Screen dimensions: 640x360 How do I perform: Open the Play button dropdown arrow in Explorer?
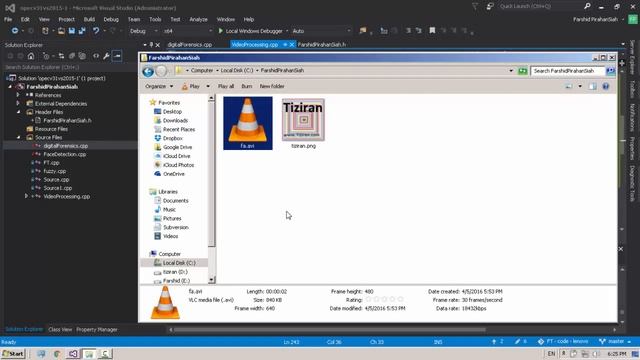coord(208,87)
